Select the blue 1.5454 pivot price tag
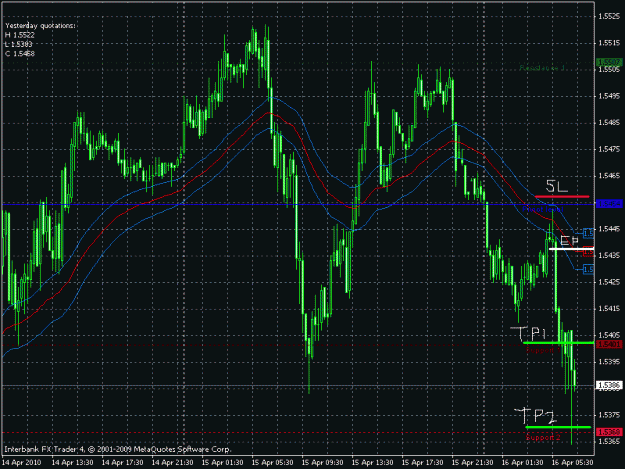The height and width of the screenshot is (469, 625). (609, 204)
